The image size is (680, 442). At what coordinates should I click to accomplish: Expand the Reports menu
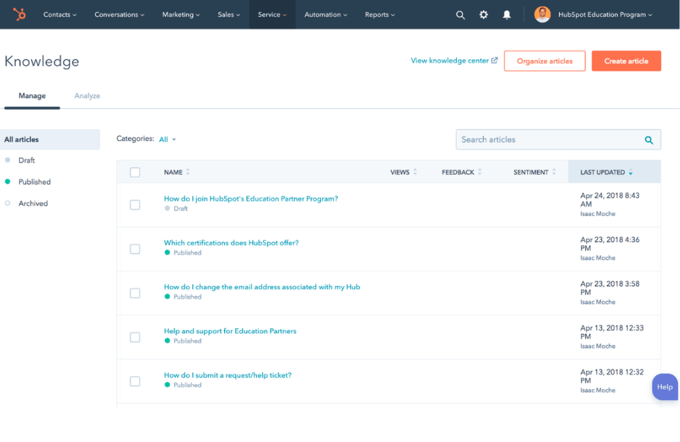click(379, 15)
